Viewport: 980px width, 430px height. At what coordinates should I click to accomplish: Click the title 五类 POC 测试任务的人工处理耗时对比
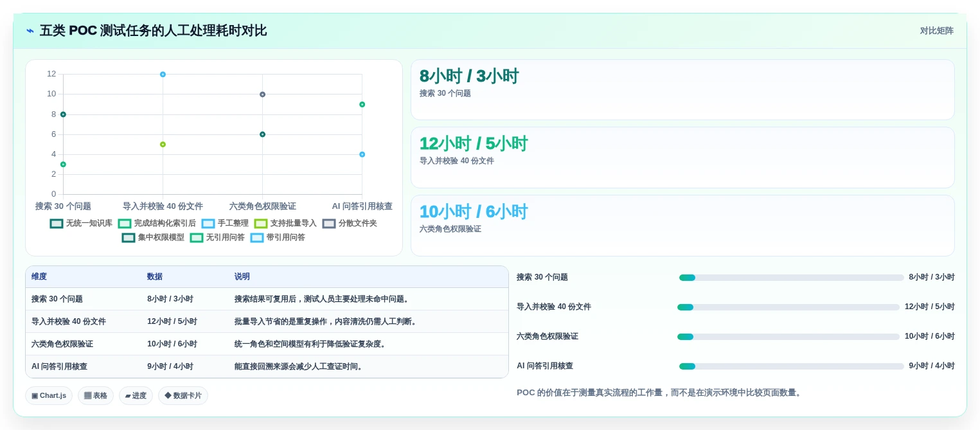153,31
